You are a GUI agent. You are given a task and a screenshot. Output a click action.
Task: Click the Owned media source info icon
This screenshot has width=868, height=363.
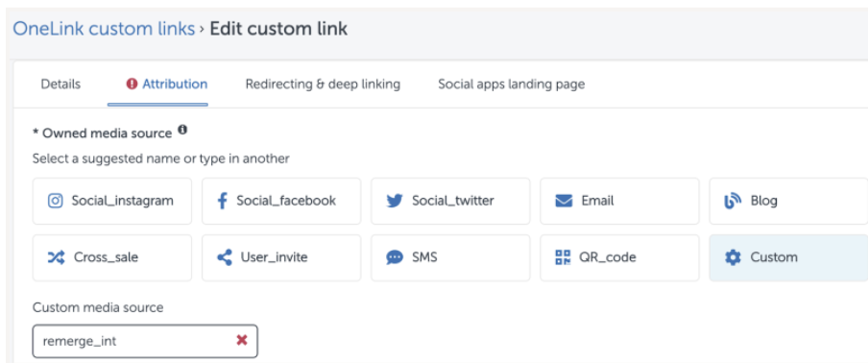[182, 132]
